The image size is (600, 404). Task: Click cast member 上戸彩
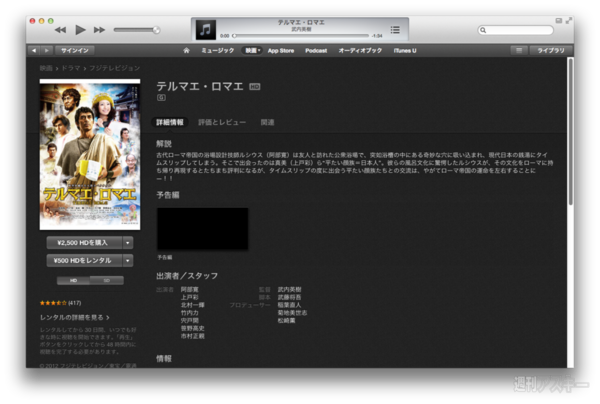(189, 297)
